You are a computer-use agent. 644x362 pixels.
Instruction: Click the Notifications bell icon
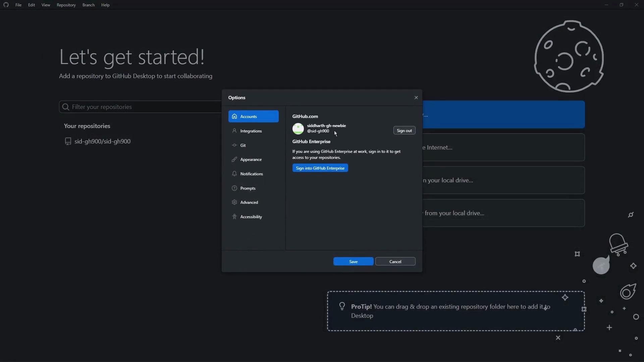coord(234,174)
